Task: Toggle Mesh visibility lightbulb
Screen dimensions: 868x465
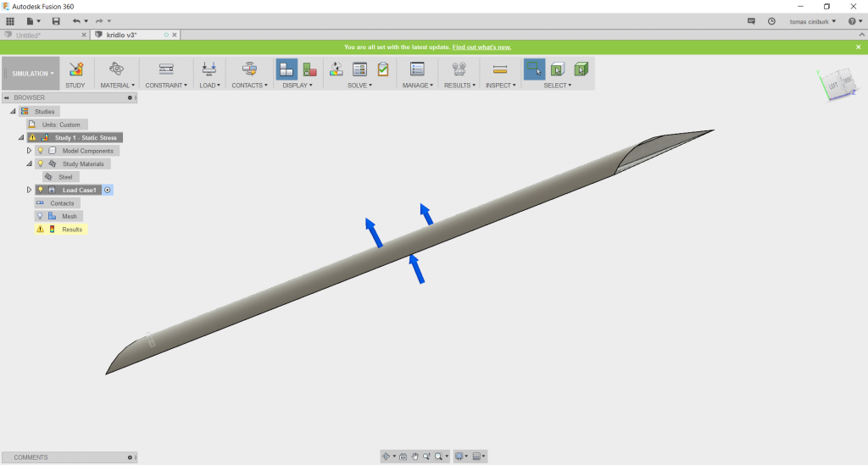Action: 40,216
